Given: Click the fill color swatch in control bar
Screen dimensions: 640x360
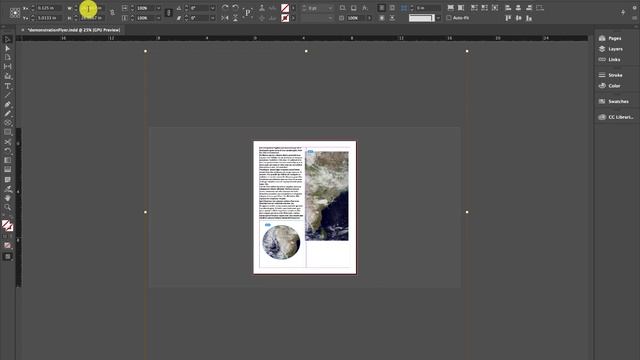Looking at the screenshot, I should point(285,8).
